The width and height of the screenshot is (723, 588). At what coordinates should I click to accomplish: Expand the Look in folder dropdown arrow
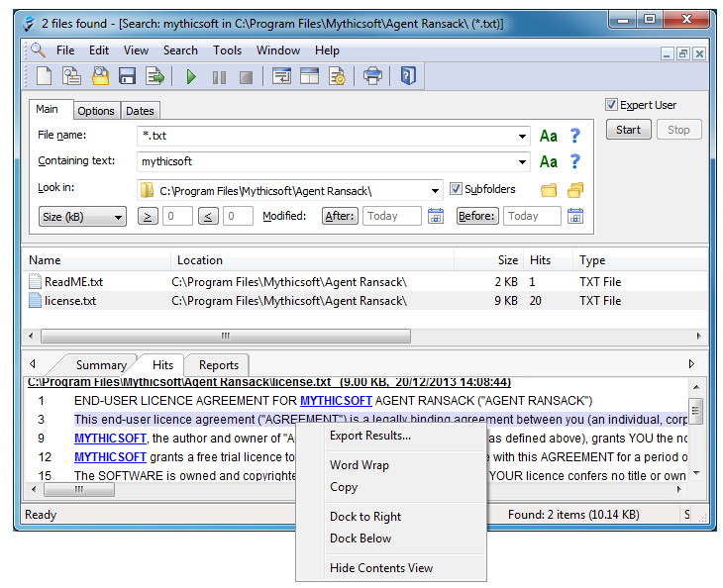435,191
